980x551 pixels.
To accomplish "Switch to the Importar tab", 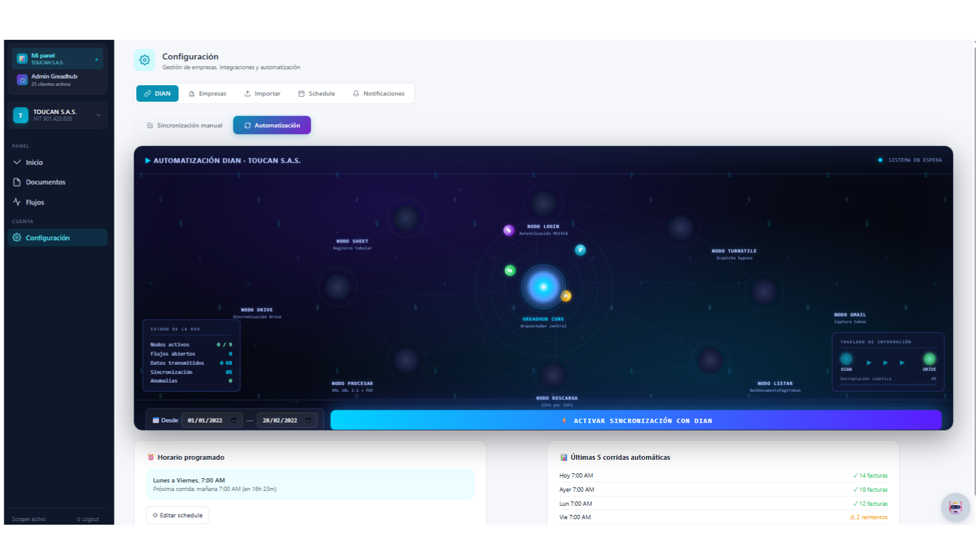I will [262, 94].
